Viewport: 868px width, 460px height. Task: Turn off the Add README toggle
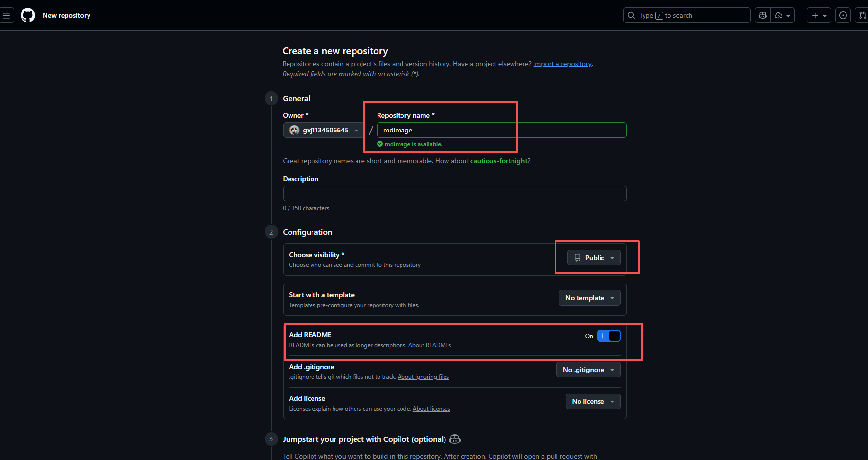(x=608, y=336)
